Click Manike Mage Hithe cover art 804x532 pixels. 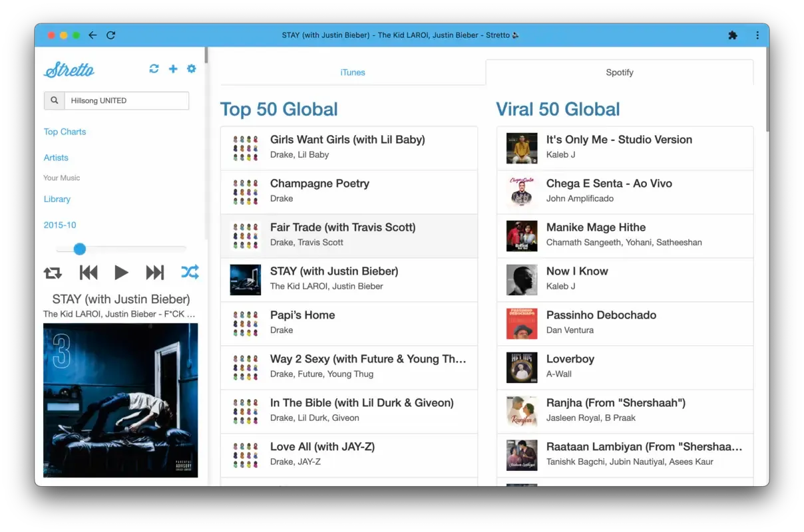pyautogui.click(x=522, y=236)
